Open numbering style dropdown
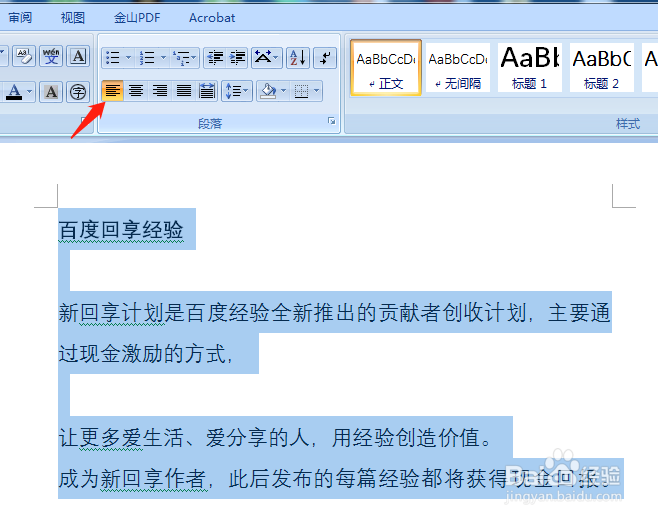Screen dimensions: 658x519 click(163, 57)
